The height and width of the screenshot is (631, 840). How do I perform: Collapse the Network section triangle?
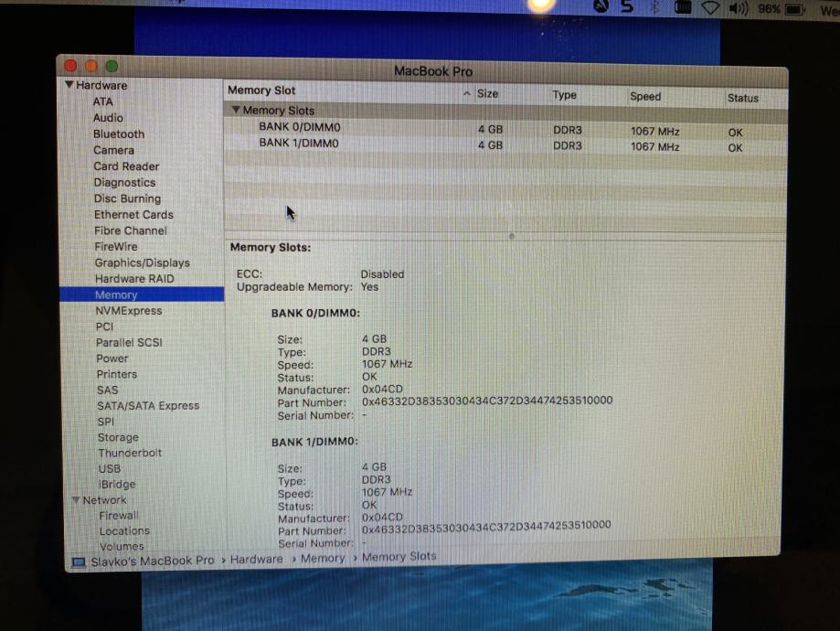(x=76, y=499)
